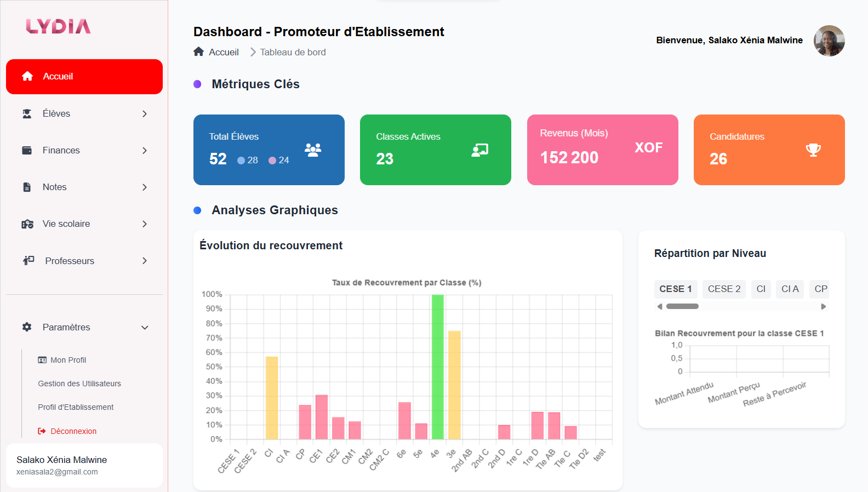The height and width of the screenshot is (492, 868).
Task: Click the Professeurs teacher icon
Action: click(28, 261)
